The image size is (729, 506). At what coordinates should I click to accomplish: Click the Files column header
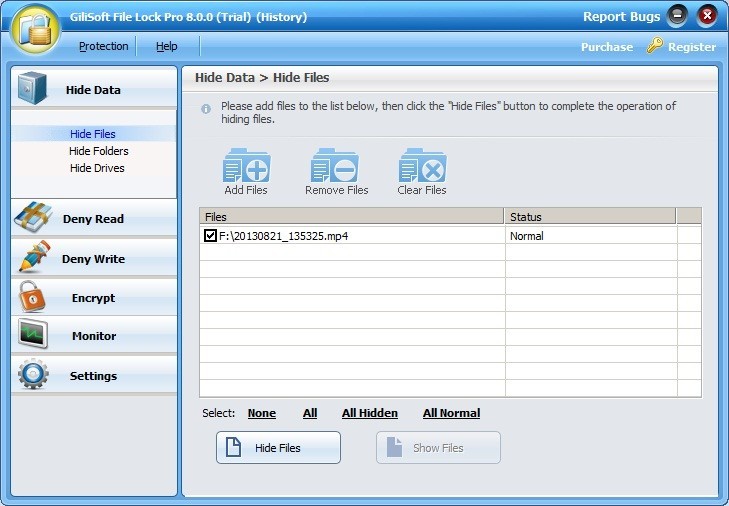(x=352, y=217)
